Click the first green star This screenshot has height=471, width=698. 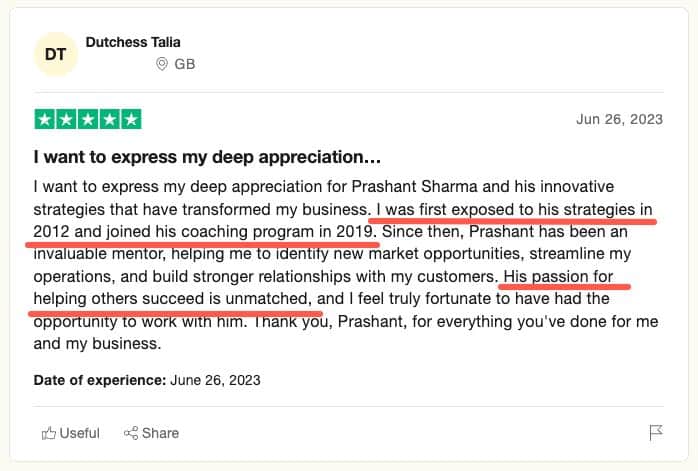coord(45,119)
